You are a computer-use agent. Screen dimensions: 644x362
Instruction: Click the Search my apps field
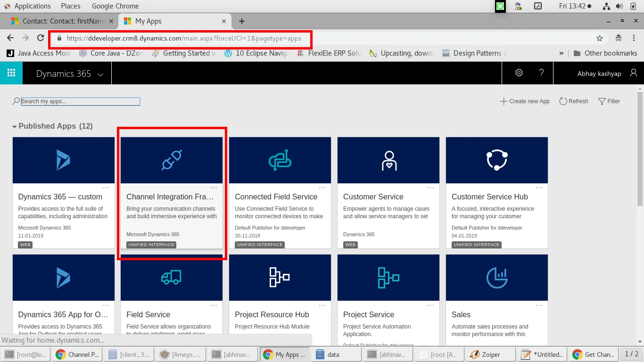coord(81,101)
